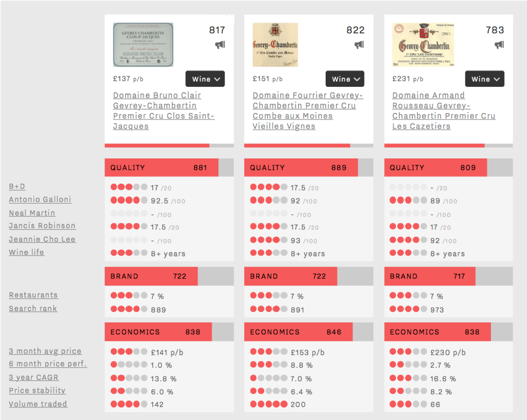
Task: Click the Quality 881 score bar
Action: tap(169, 167)
